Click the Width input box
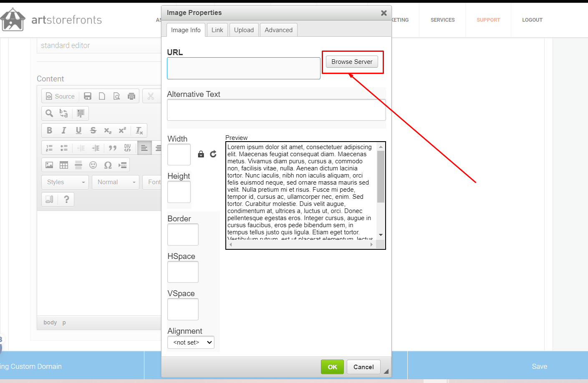The image size is (588, 383). pyautogui.click(x=179, y=155)
